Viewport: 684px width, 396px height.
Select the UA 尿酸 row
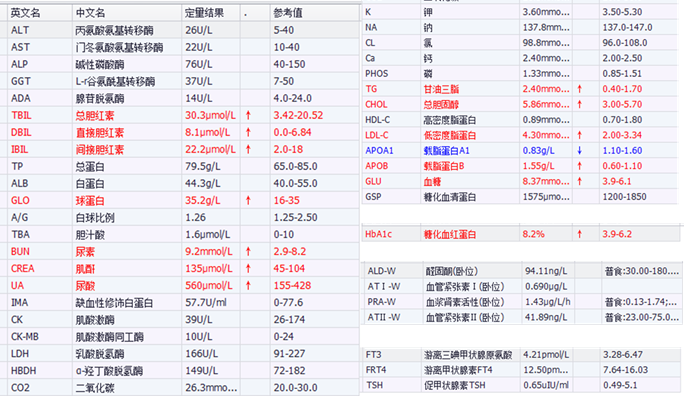pos(180,286)
